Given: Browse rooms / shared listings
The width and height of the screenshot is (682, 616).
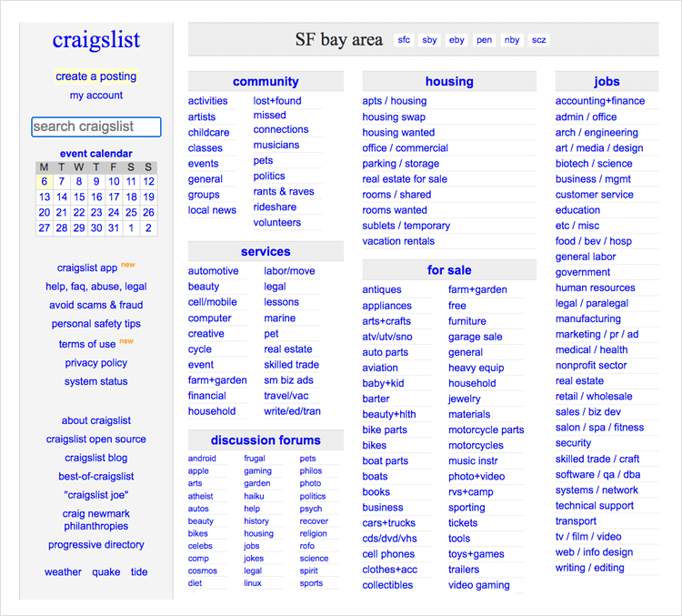Looking at the screenshot, I should pos(396,195).
